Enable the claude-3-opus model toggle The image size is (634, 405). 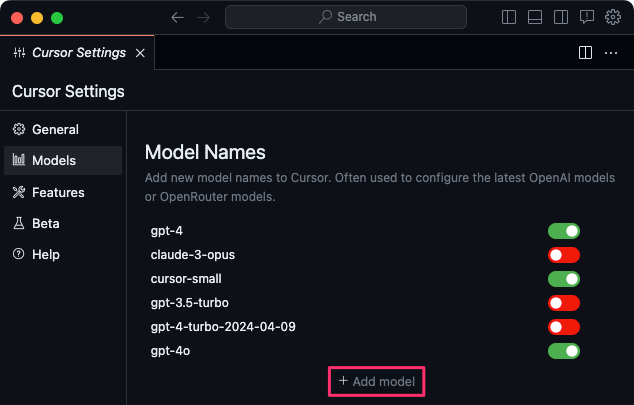coord(564,255)
